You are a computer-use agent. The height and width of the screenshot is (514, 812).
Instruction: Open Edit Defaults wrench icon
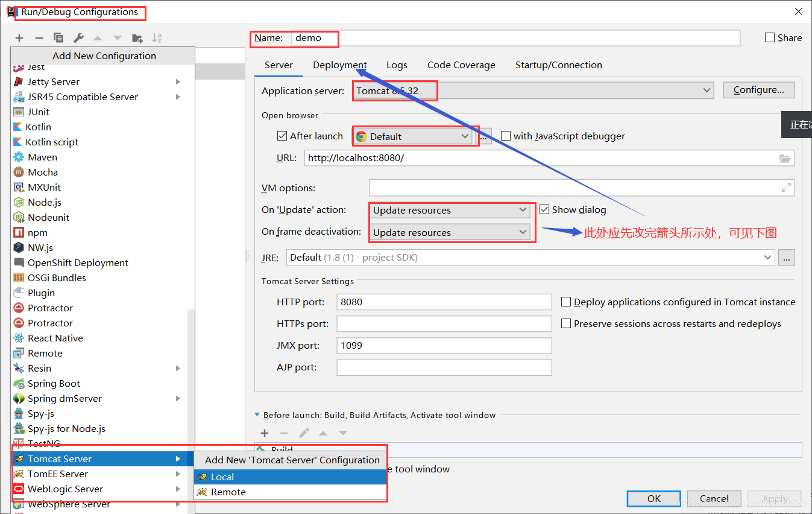(78, 38)
